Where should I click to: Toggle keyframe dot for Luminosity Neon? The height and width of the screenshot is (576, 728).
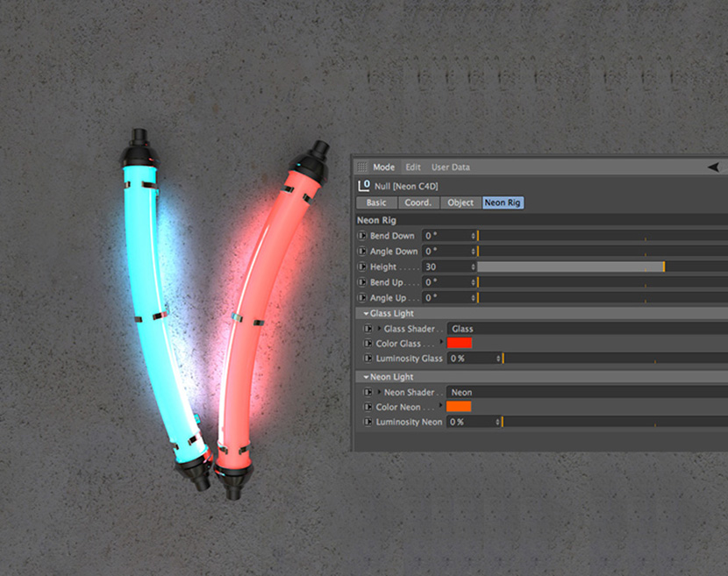(x=368, y=422)
